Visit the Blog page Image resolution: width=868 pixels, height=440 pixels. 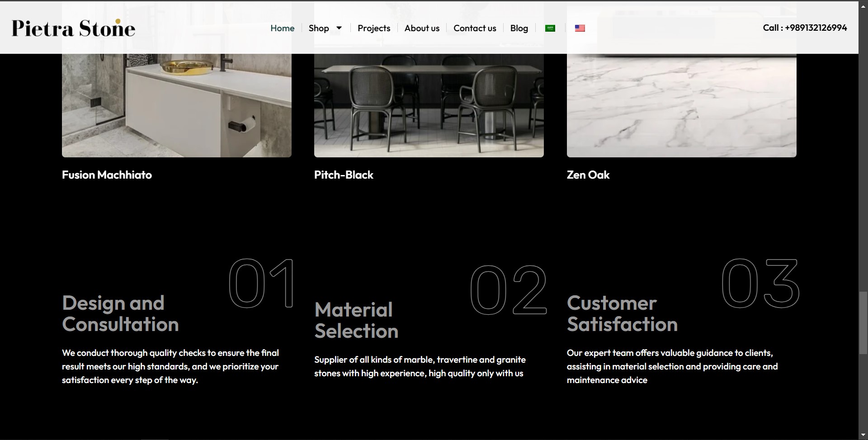(519, 28)
